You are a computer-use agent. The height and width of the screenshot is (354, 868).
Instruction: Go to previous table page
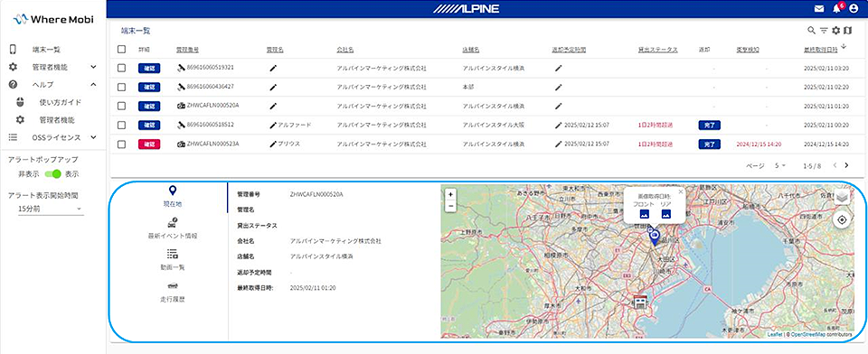835,165
